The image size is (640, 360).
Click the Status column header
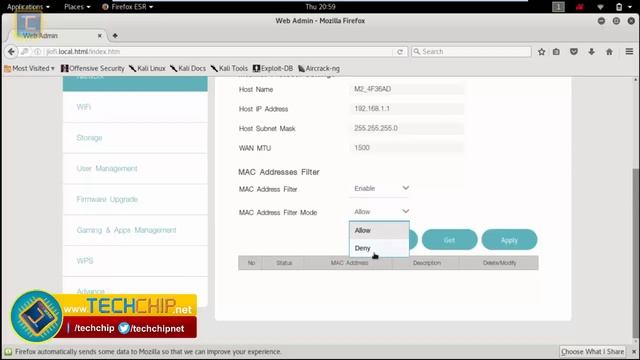pos(284,263)
